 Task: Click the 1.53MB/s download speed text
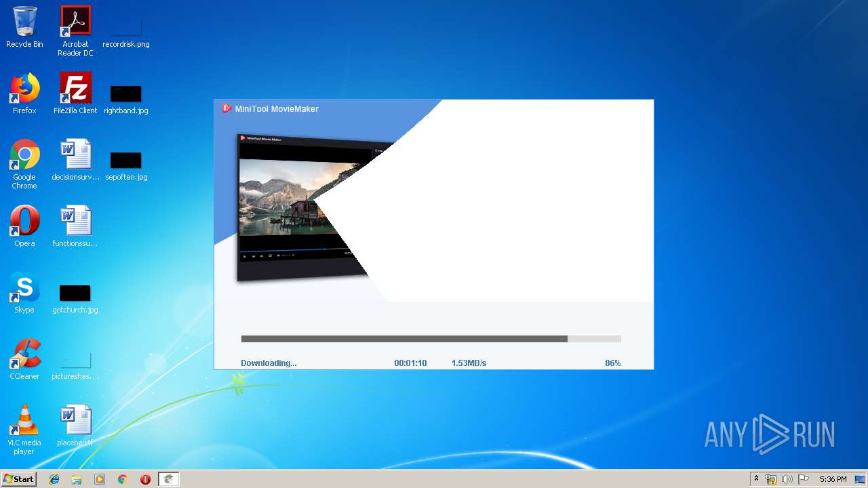tap(469, 363)
